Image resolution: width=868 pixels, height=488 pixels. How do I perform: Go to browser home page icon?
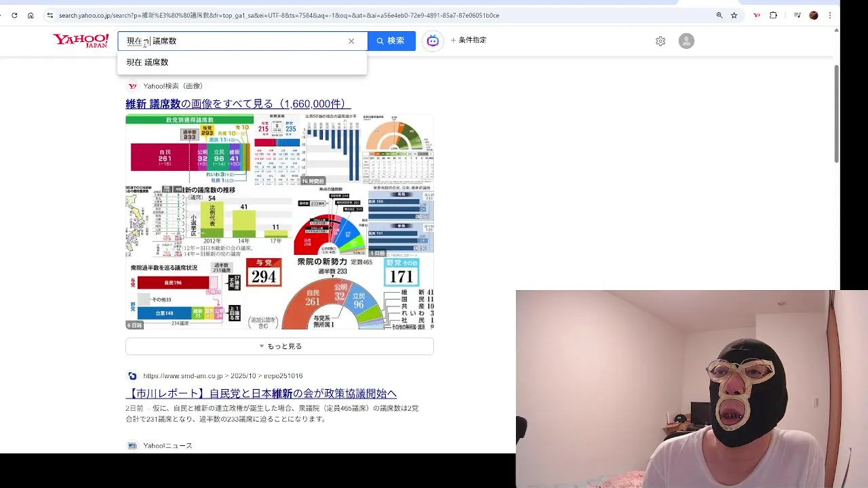point(31,15)
